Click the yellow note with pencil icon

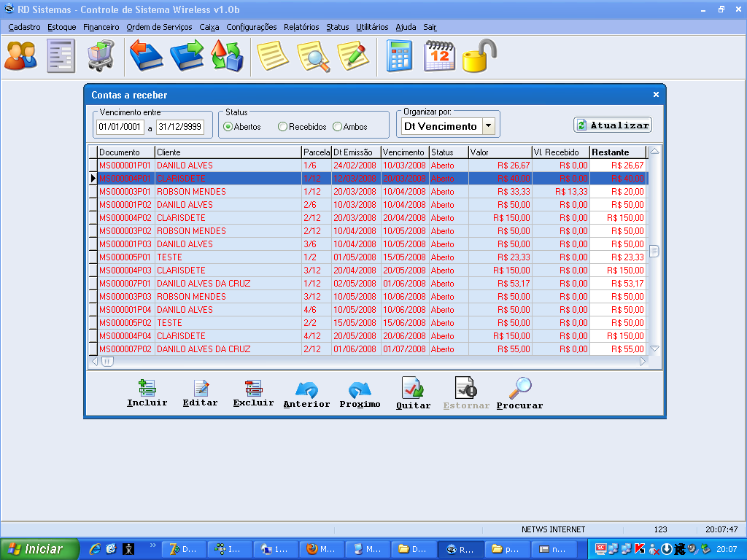353,56
